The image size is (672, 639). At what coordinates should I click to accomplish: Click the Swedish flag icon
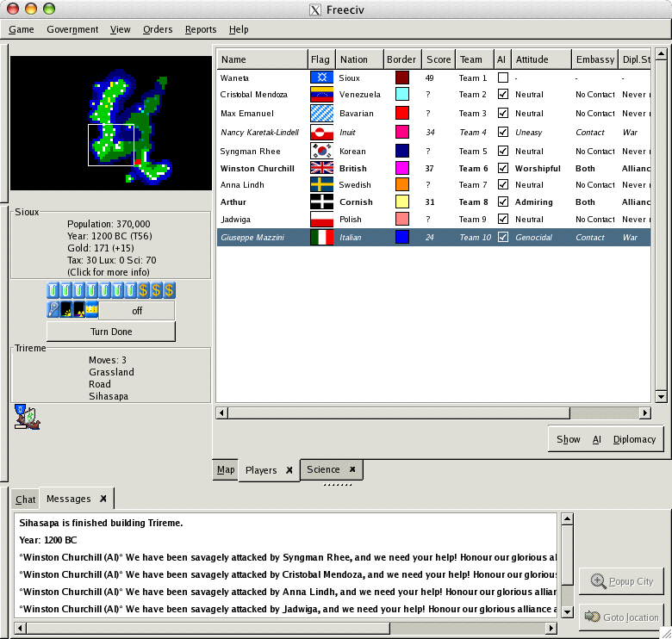point(322,184)
